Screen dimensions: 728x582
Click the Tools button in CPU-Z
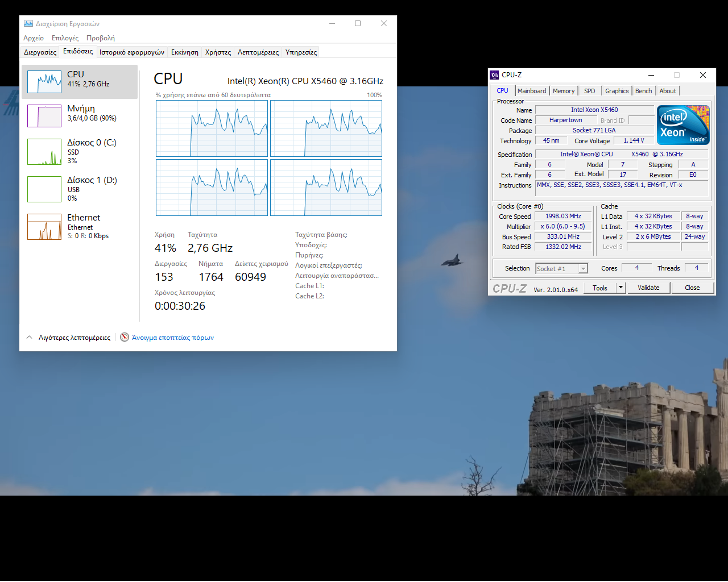point(600,288)
